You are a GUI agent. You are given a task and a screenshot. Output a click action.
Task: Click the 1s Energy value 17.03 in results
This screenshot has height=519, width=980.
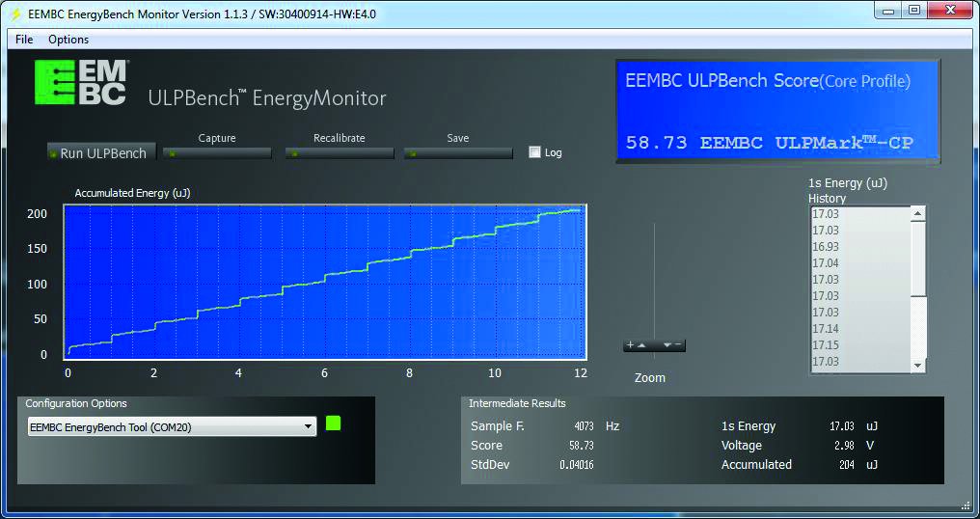pos(841,426)
